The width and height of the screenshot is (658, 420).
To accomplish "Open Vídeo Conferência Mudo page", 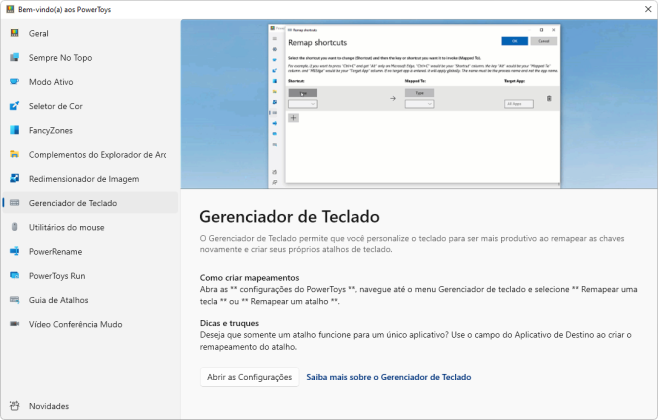I will [x=91, y=324].
